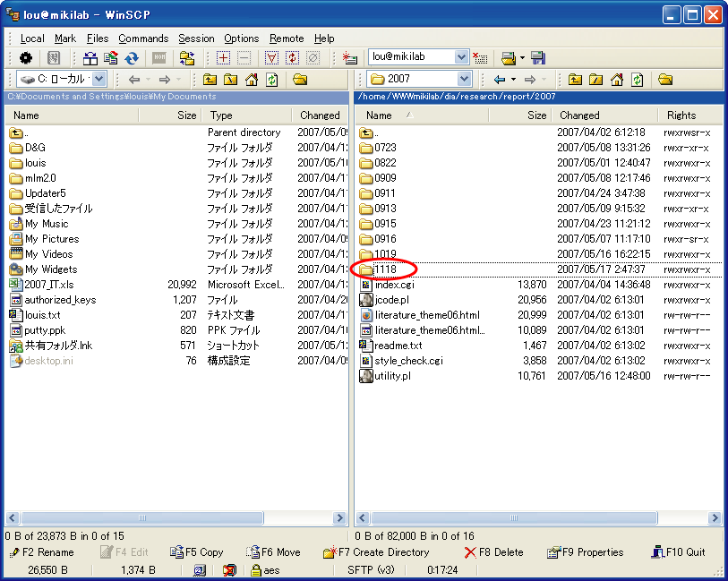Go back in the remote panel history

(x=500, y=80)
